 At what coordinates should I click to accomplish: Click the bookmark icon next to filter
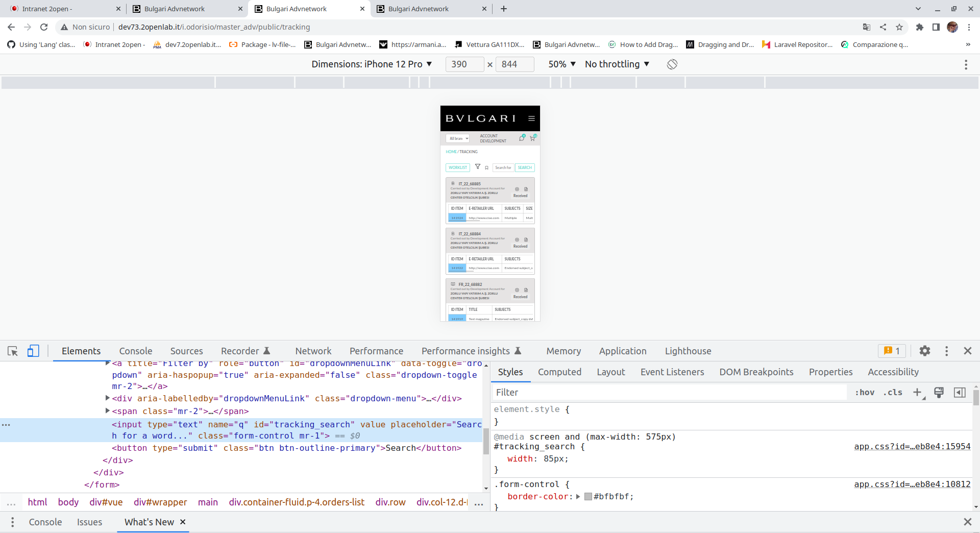[x=486, y=167]
